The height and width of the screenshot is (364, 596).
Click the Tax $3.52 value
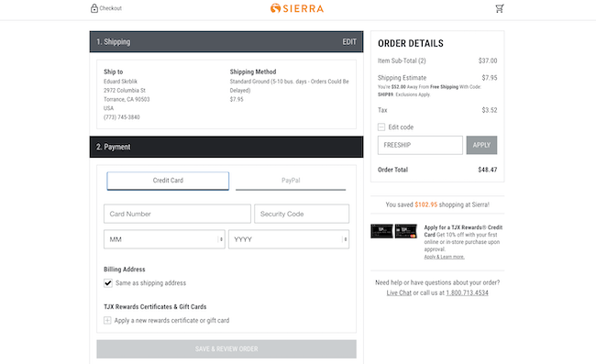tap(490, 110)
